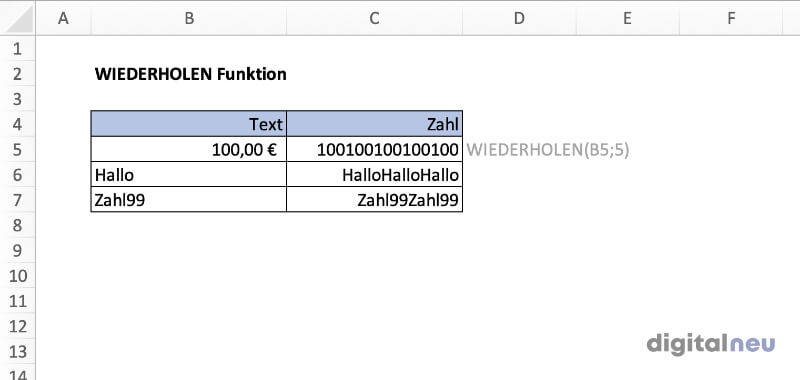Select row 11 header

(x=18, y=300)
